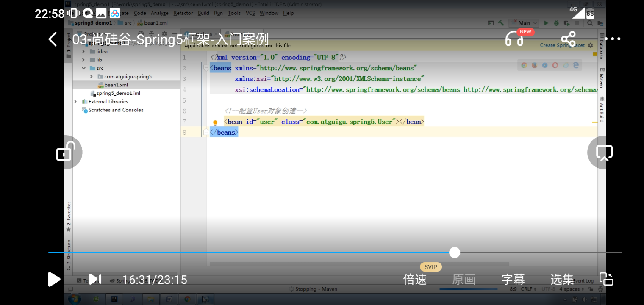Open the Main run configuration dropdown
Screen dimensions: 644x305
[x=524, y=23]
